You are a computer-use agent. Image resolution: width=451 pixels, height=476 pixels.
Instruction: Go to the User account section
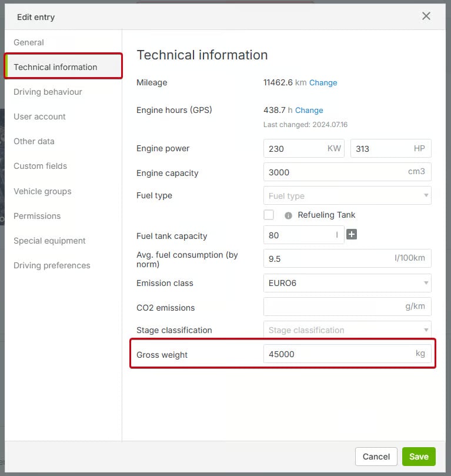pos(39,116)
